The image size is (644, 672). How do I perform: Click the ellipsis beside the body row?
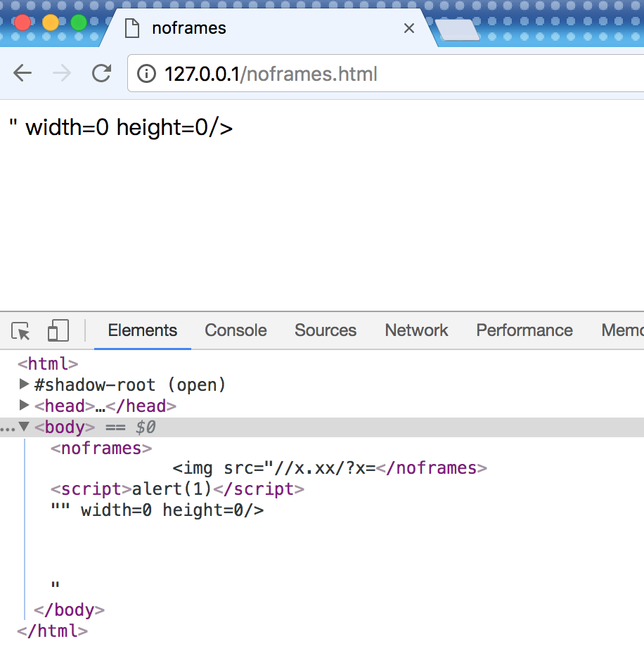pyautogui.click(x=8, y=428)
